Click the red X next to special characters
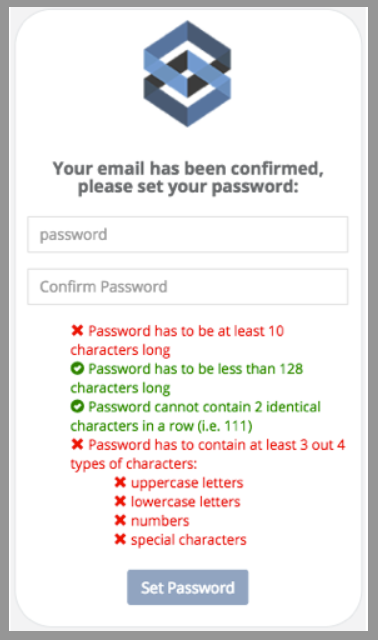Image resolution: width=378 pixels, height=640 pixels. (x=120, y=540)
